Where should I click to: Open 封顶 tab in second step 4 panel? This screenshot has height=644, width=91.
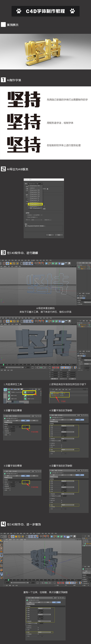pos(80,475)
